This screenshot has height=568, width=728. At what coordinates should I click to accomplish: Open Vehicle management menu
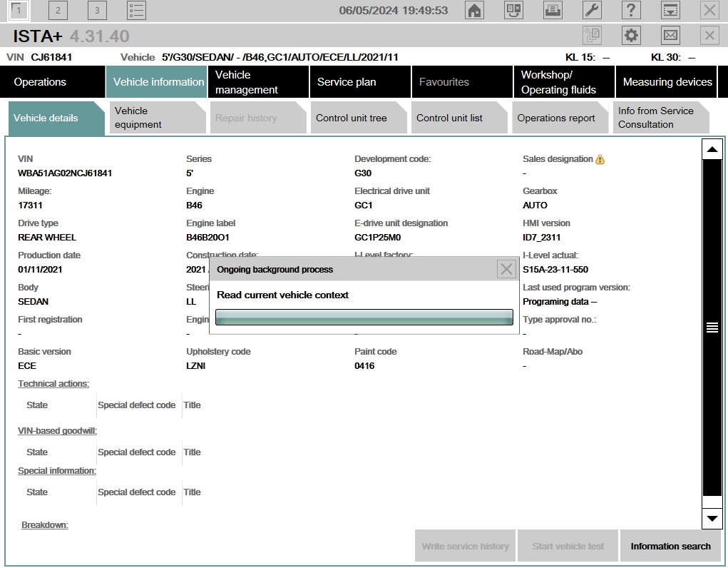click(259, 82)
